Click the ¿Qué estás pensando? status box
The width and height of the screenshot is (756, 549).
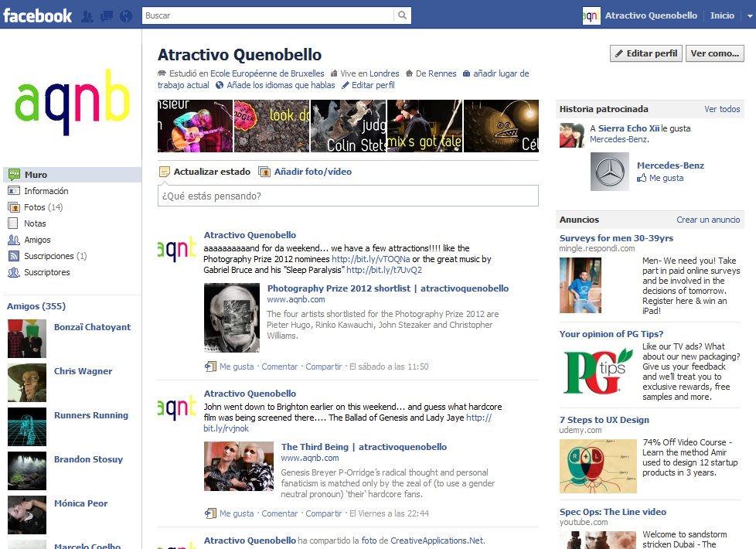[x=348, y=196]
